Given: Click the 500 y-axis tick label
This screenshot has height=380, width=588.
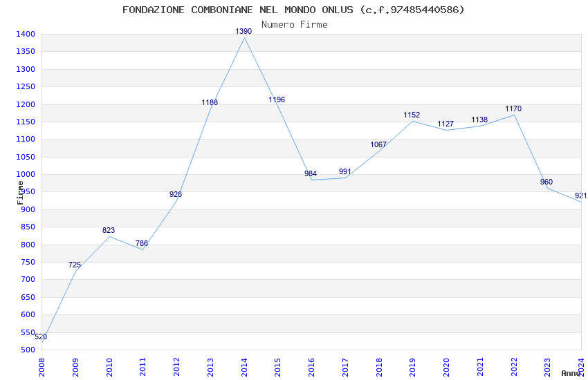Looking at the screenshot, I should coord(28,350).
